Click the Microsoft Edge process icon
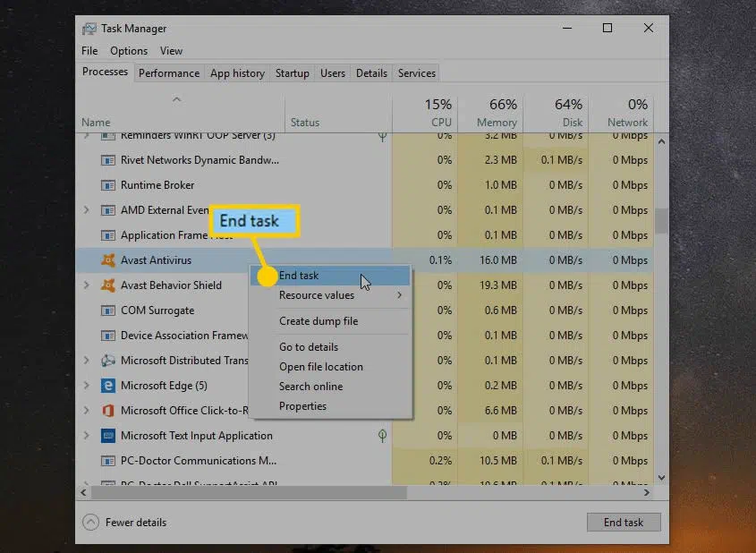The image size is (756, 553). [x=108, y=386]
